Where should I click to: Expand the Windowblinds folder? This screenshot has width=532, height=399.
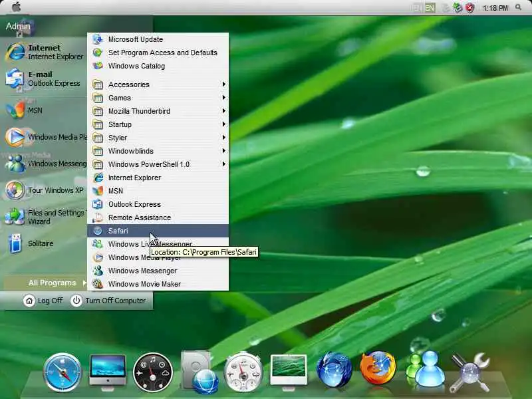158,151
